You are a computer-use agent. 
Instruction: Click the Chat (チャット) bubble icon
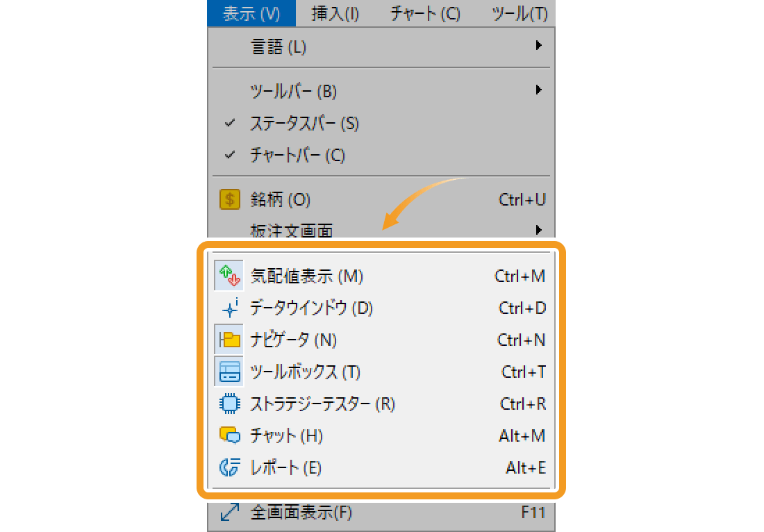tap(229, 435)
